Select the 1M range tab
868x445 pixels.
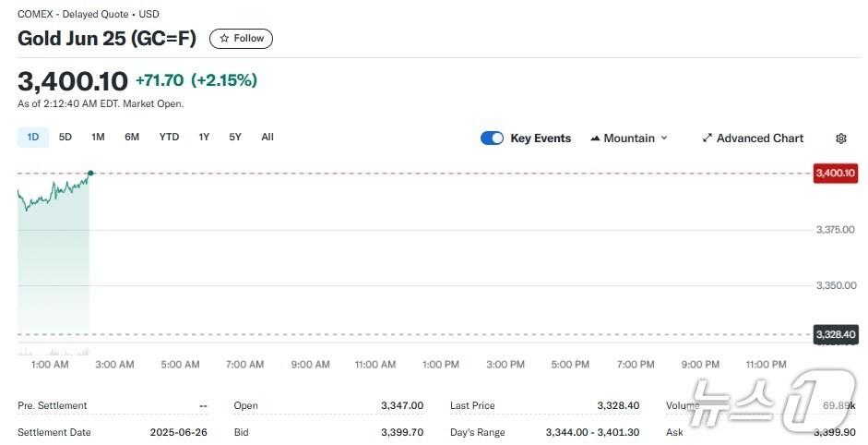[98, 138]
